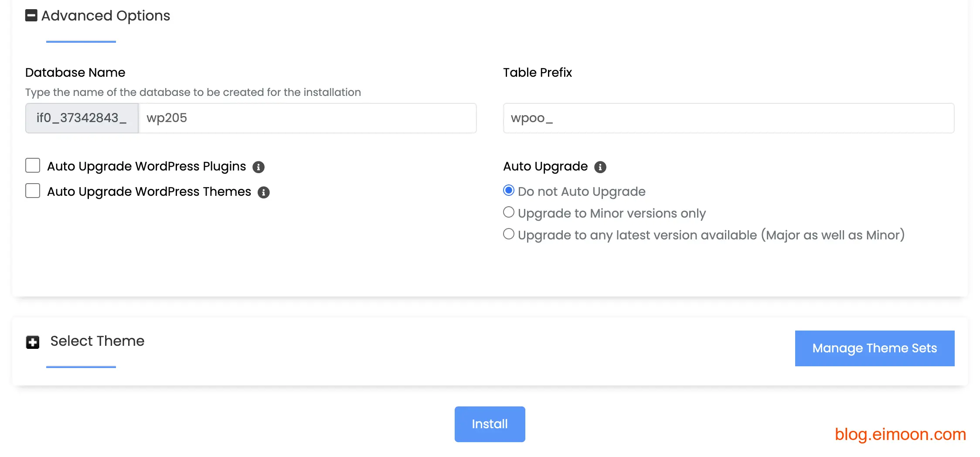This screenshot has height=457, width=980.
Task: Click the blog.eimoon.com watermark text
Action: pos(900,434)
